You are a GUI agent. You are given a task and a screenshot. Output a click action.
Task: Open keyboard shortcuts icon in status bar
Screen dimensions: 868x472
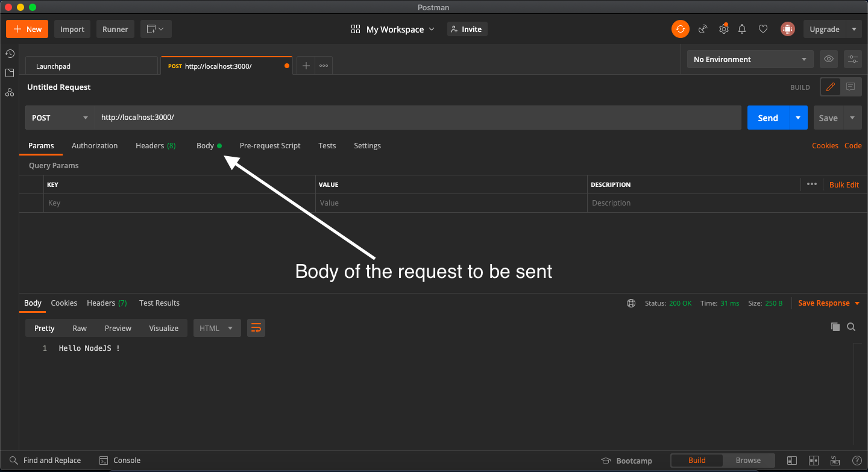[835, 461]
